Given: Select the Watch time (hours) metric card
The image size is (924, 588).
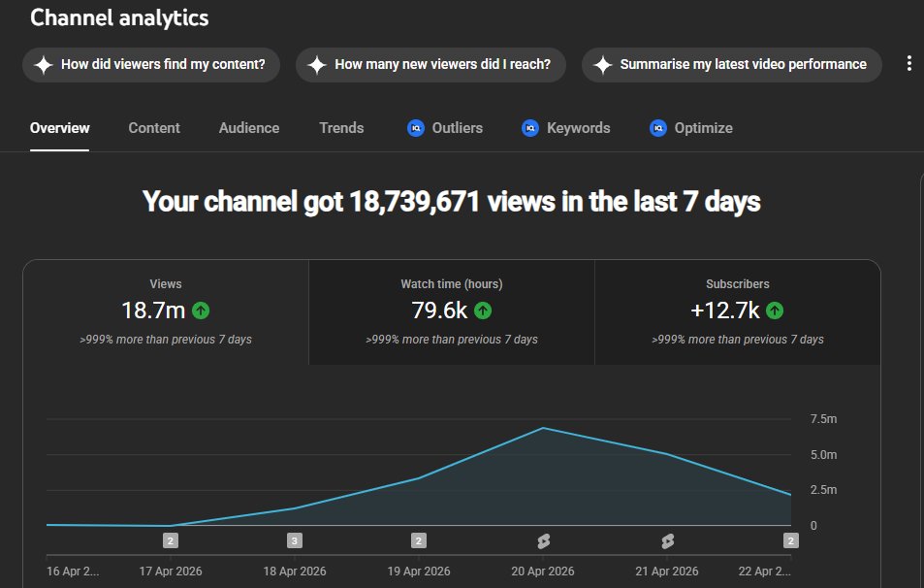Looking at the screenshot, I should [x=452, y=312].
